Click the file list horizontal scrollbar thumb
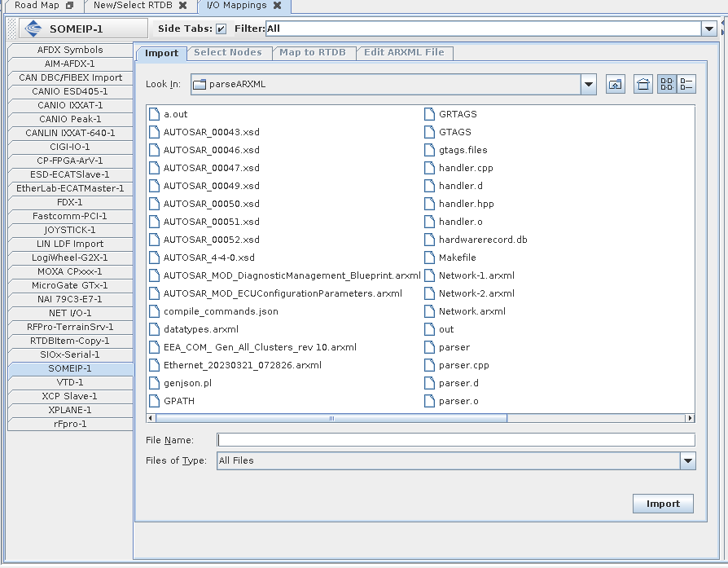The width and height of the screenshot is (728, 568). click(331, 418)
